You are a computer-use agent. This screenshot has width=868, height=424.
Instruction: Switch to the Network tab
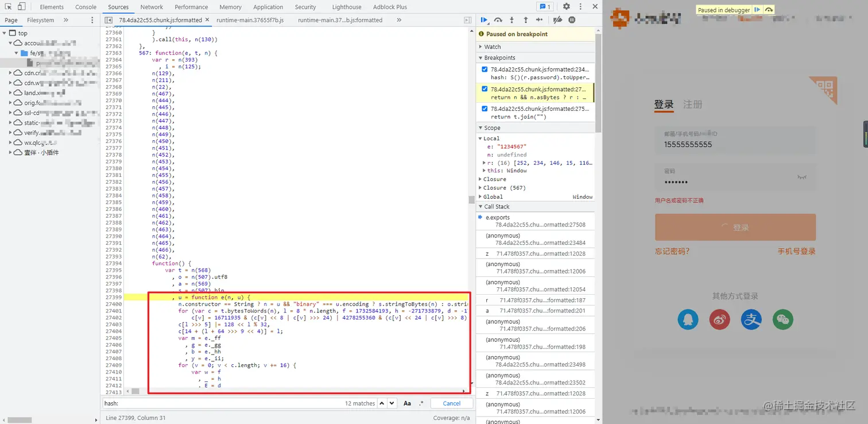[152, 7]
